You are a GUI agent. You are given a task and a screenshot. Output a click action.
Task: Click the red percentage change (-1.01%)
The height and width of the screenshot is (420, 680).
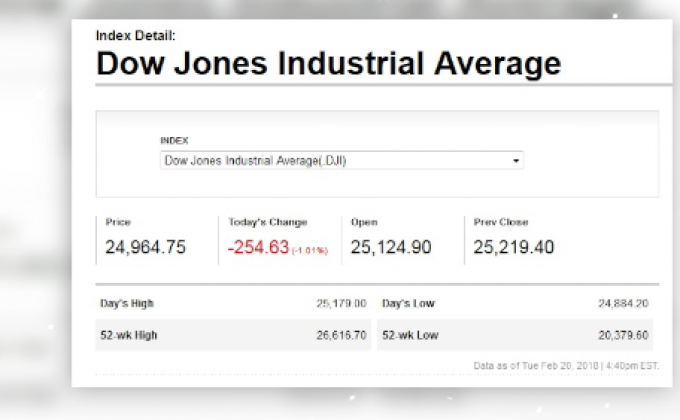click(x=309, y=250)
